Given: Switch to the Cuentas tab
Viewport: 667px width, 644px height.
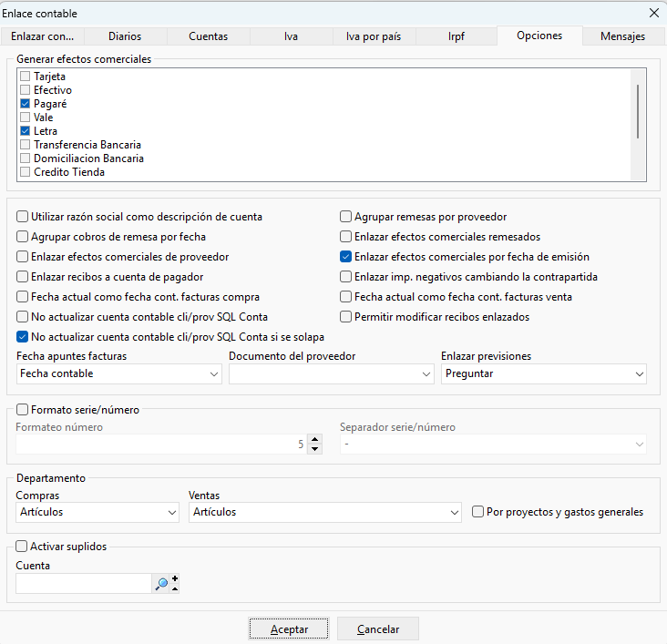Looking at the screenshot, I should point(209,36).
